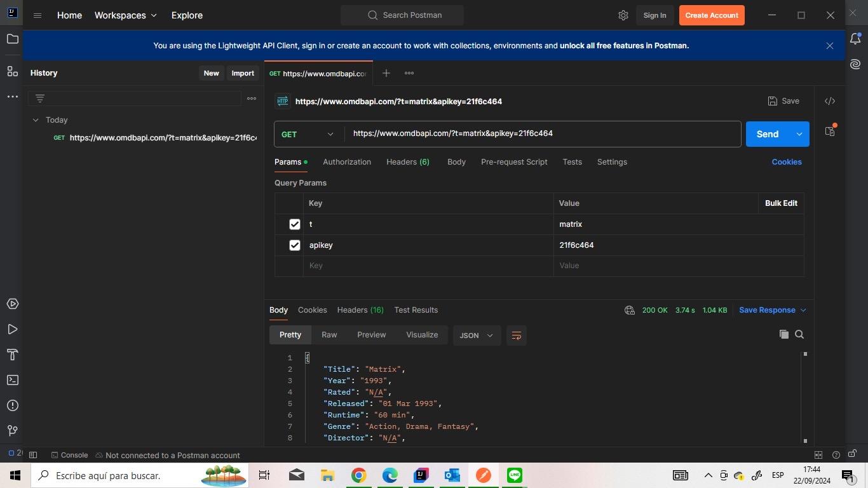
Task: Open the JSON format dropdown
Action: click(477, 335)
